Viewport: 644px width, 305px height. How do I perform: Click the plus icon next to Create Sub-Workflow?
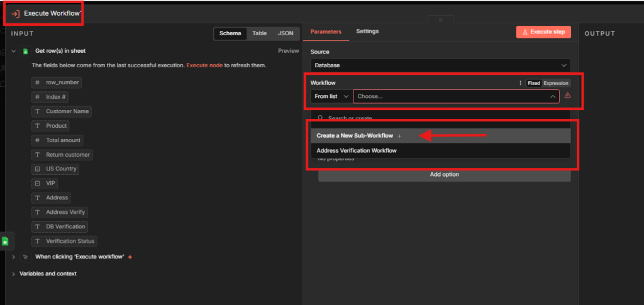[x=399, y=136]
